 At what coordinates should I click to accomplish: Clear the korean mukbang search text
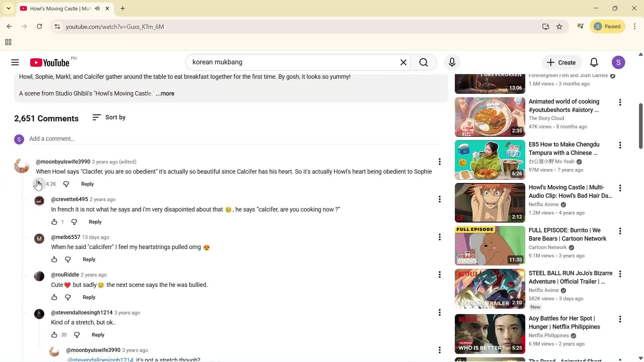(x=403, y=62)
